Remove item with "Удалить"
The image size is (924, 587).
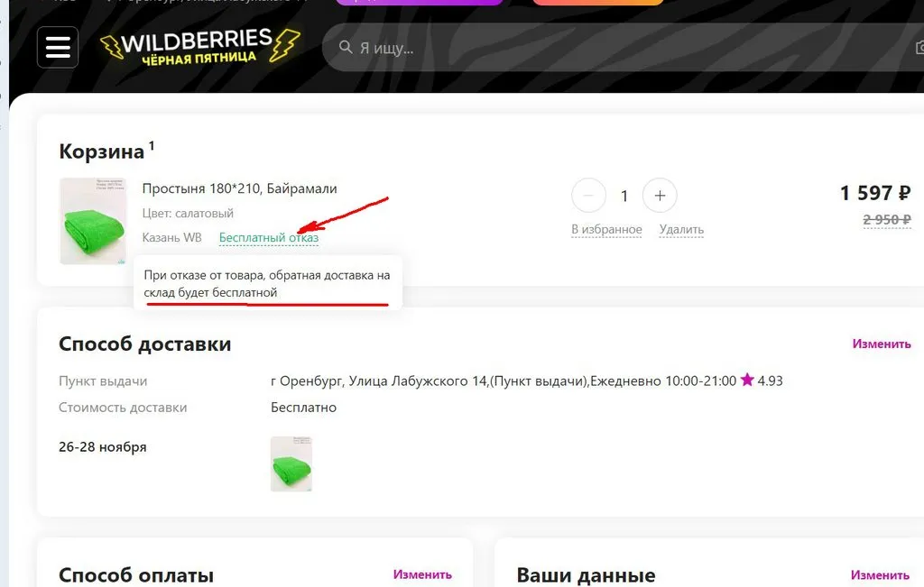point(681,229)
